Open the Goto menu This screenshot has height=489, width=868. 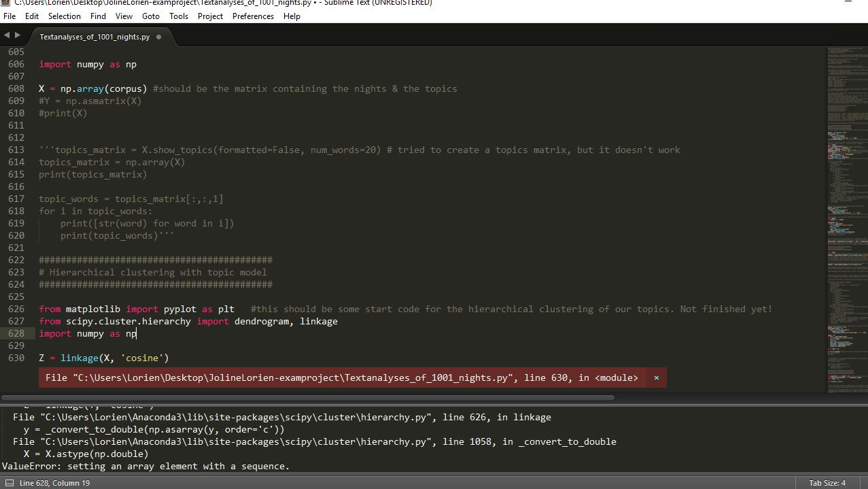coord(150,16)
